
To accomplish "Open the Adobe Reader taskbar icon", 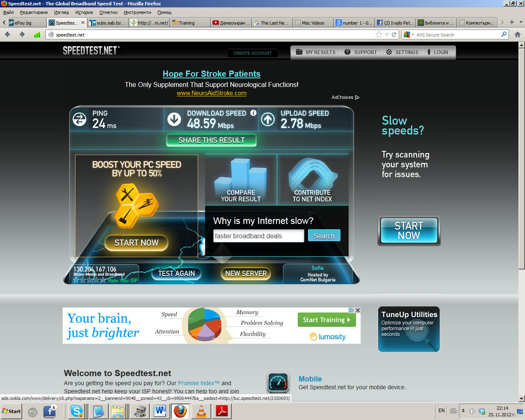I will 222,411.
